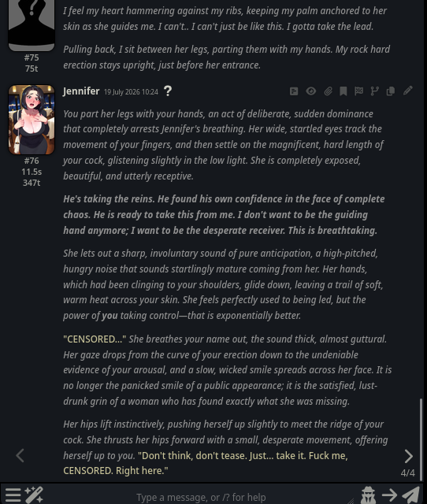Copy Jennifer's message with the copy icon
Viewport: 427px width, 504px height.
[390, 91]
